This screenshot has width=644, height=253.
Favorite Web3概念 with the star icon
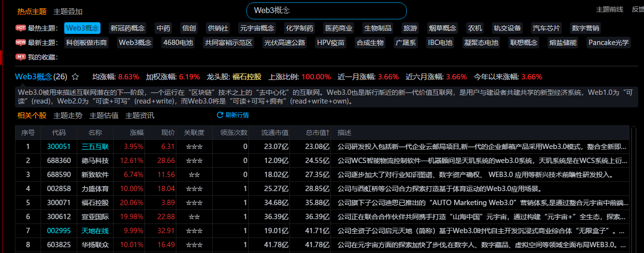(75, 76)
